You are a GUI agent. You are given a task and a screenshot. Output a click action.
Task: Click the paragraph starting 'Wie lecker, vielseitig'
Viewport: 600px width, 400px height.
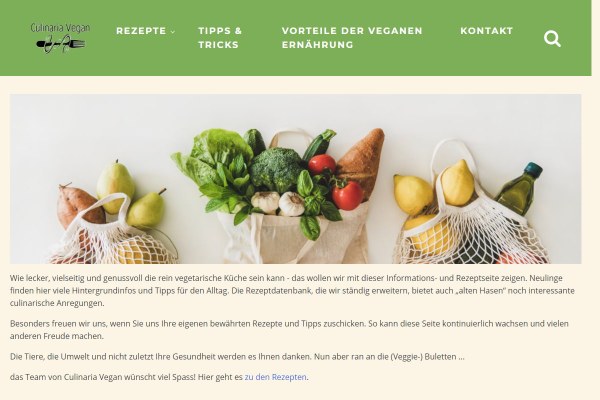[x=292, y=291]
